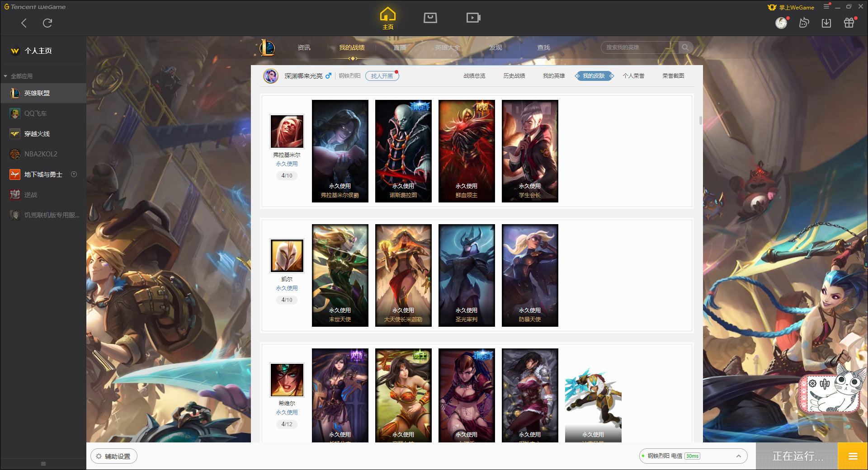Switch to 我的皮肤 sub-tab
The height and width of the screenshot is (470, 868).
(594, 76)
